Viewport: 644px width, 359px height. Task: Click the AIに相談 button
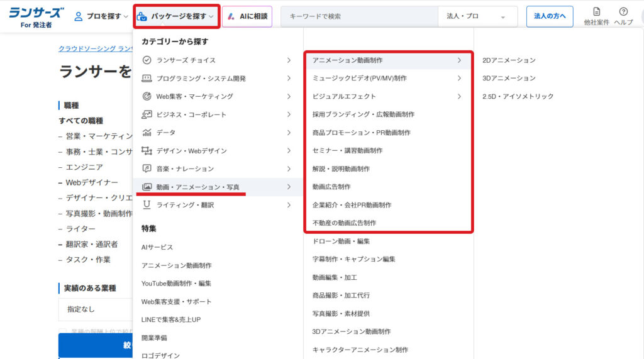(x=247, y=16)
